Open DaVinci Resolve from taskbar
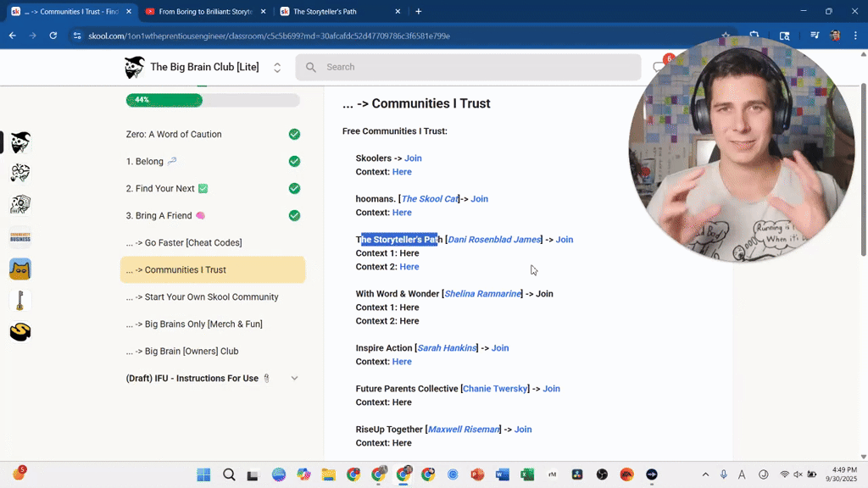This screenshot has width=868, height=488. tap(576, 474)
